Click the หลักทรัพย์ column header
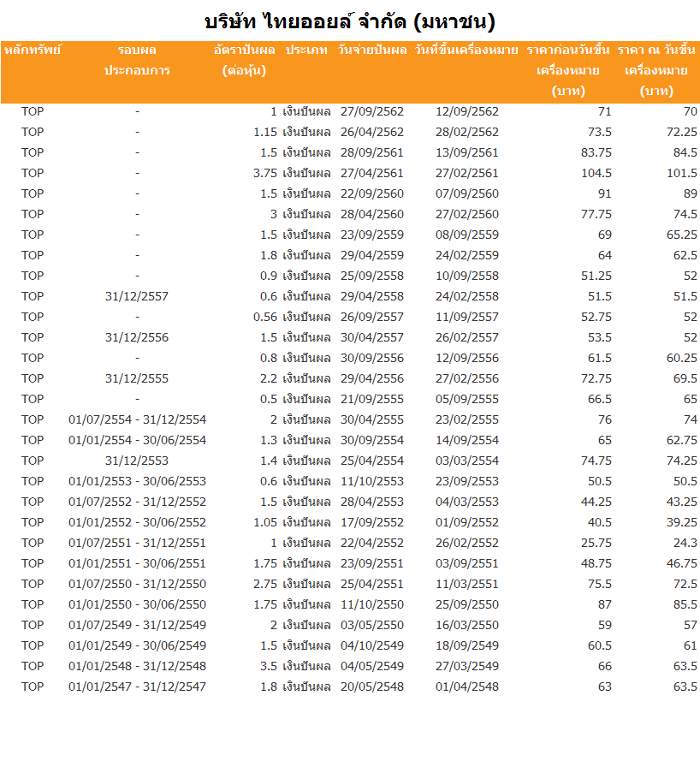The width and height of the screenshot is (700, 761). click(33, 50)
